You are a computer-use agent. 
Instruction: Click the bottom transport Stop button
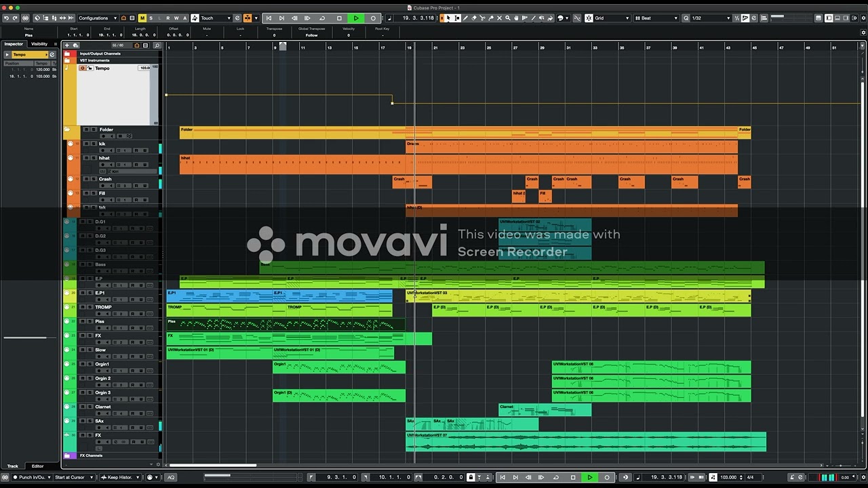[x=573, y=477]
